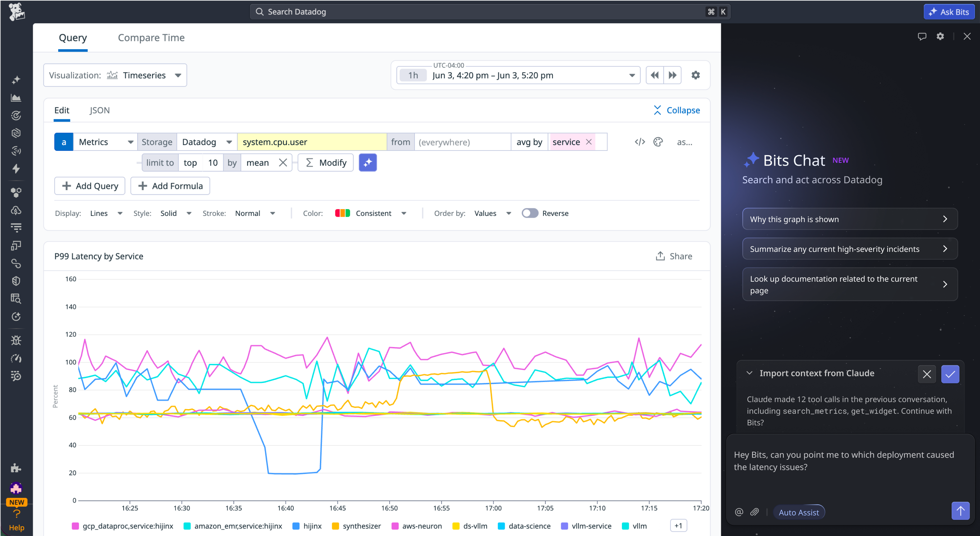980x536 pixels.
Task: Collapse the query editor
Action: [x=677, y=110]
